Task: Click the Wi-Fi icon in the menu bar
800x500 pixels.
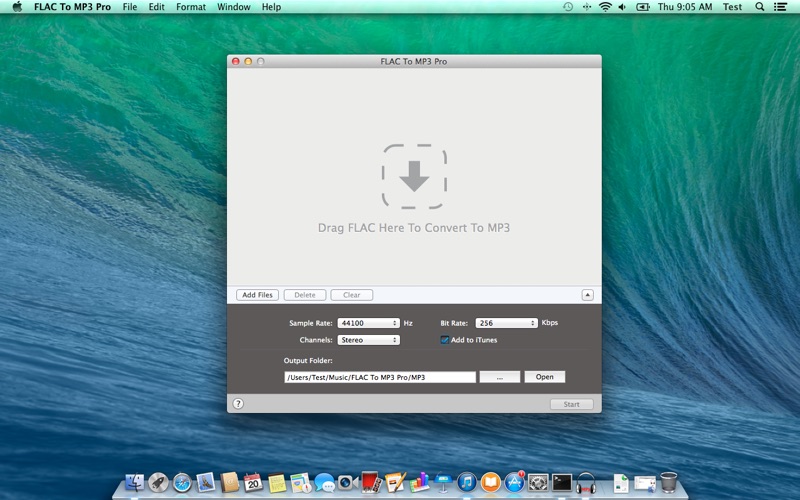Action: pos(605,7)
